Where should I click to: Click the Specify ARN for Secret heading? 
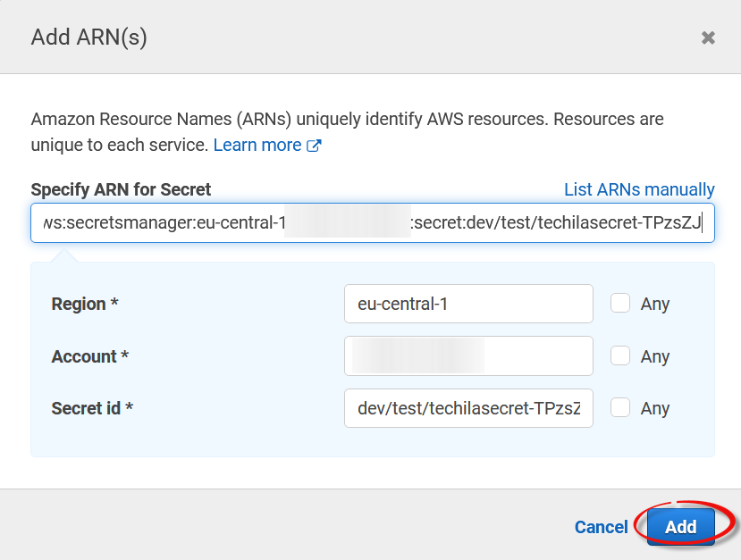point(121,189)
